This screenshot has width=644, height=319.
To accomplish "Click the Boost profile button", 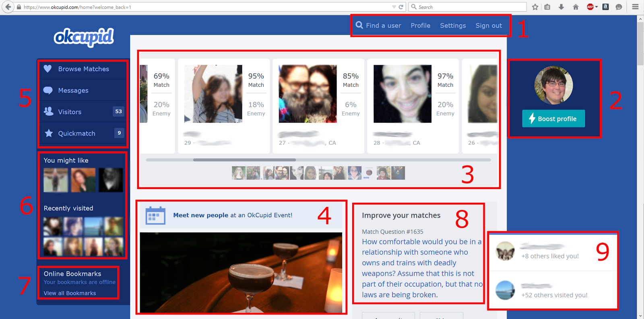I will [553, 119].
